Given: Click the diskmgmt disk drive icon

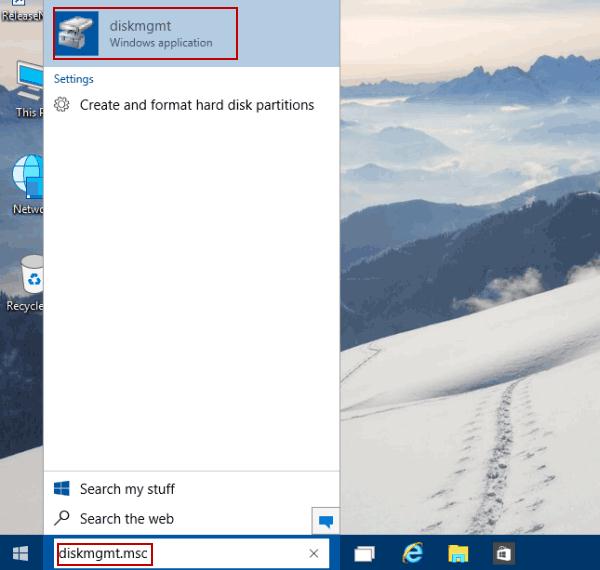Looking at the screenshot, I should (x=78, y=34).
